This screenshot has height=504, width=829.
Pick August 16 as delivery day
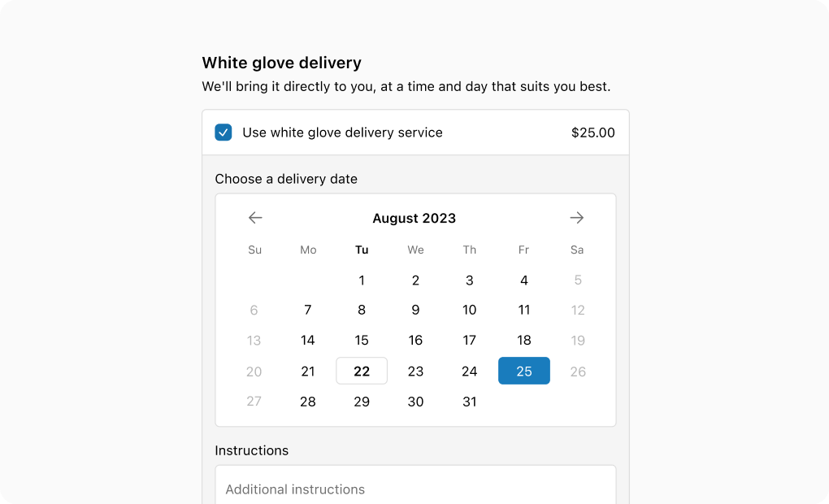pyautogui.click(x=415, y=340)
